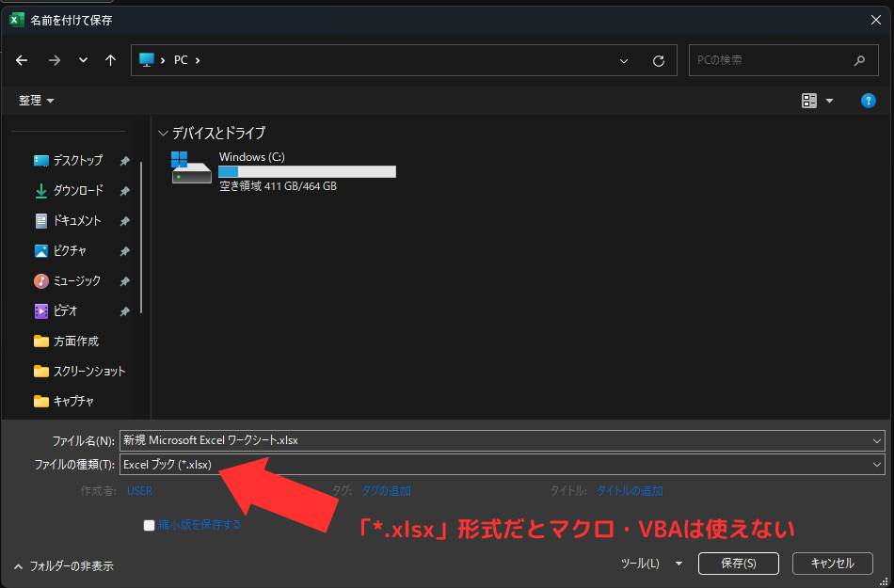
Task: Click the search magnifier icon
Action: pyautogui.click(x=859, y=60)
